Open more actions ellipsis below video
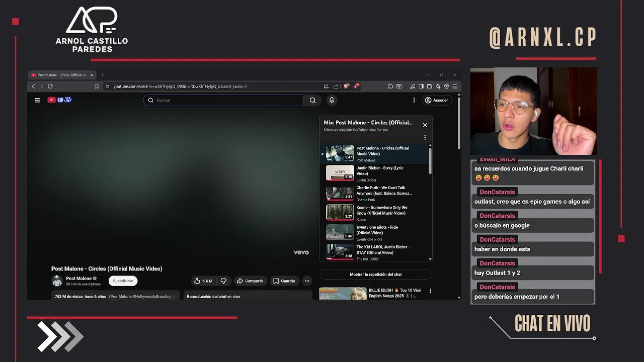 tap(307, 281)
